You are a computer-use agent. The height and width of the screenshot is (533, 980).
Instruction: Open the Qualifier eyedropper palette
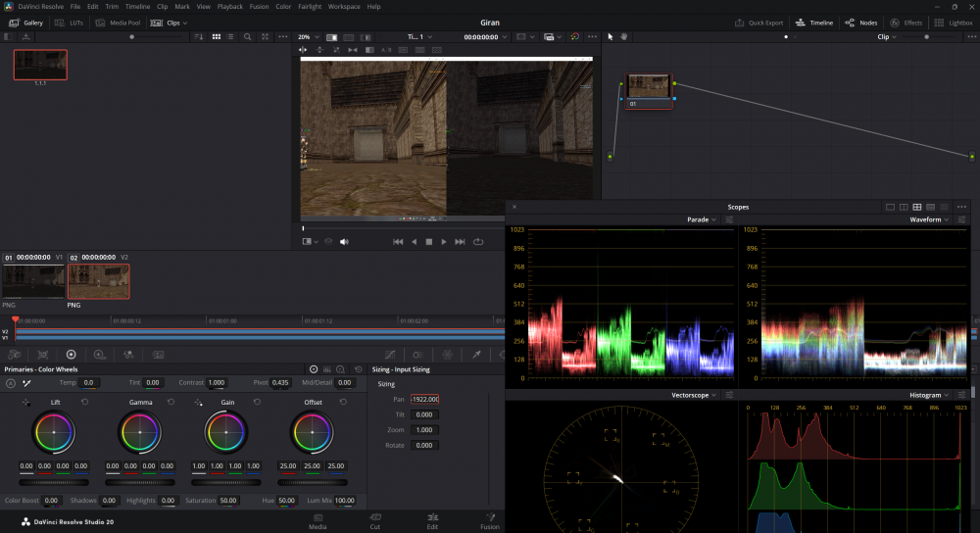(x=476, y=355)
